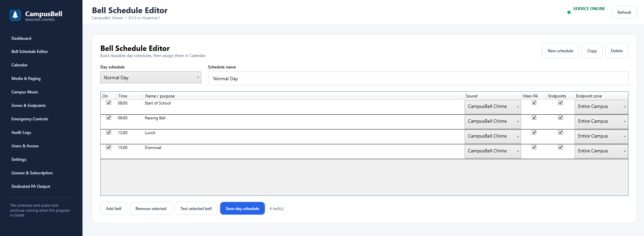
Task: Open Bell Schedule Editor in sidebar
Action: click(30, 52)
